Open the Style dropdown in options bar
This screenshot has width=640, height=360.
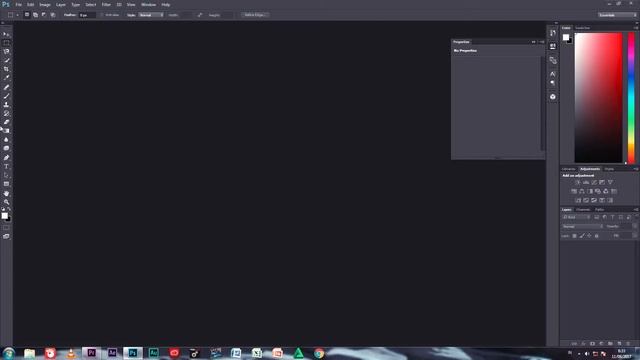point(151,15)
